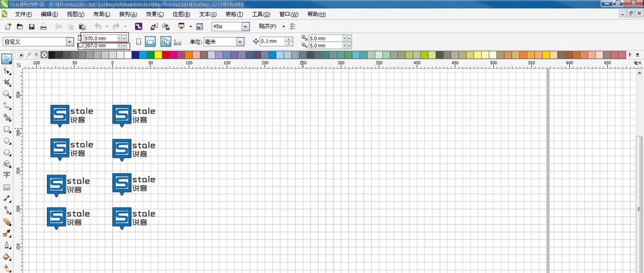The image size is (644, 273).
Task: Select the Dimension tool
Action: tap(7, 199)
